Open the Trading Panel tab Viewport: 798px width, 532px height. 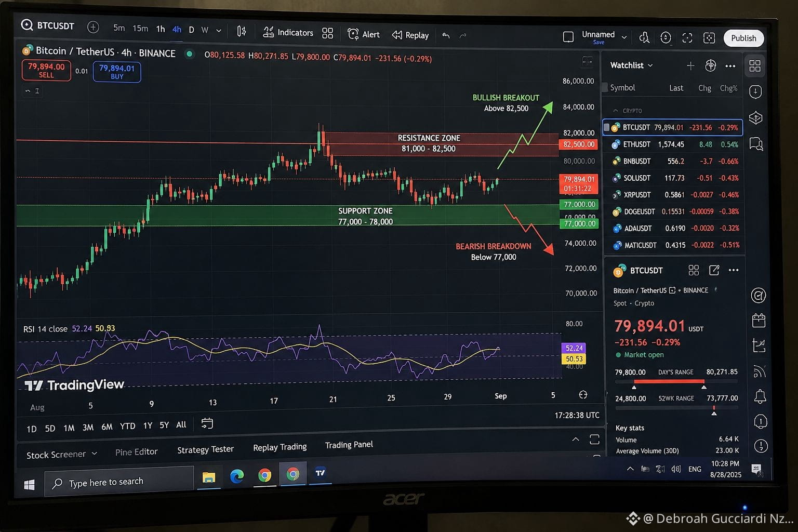[349, 445]
